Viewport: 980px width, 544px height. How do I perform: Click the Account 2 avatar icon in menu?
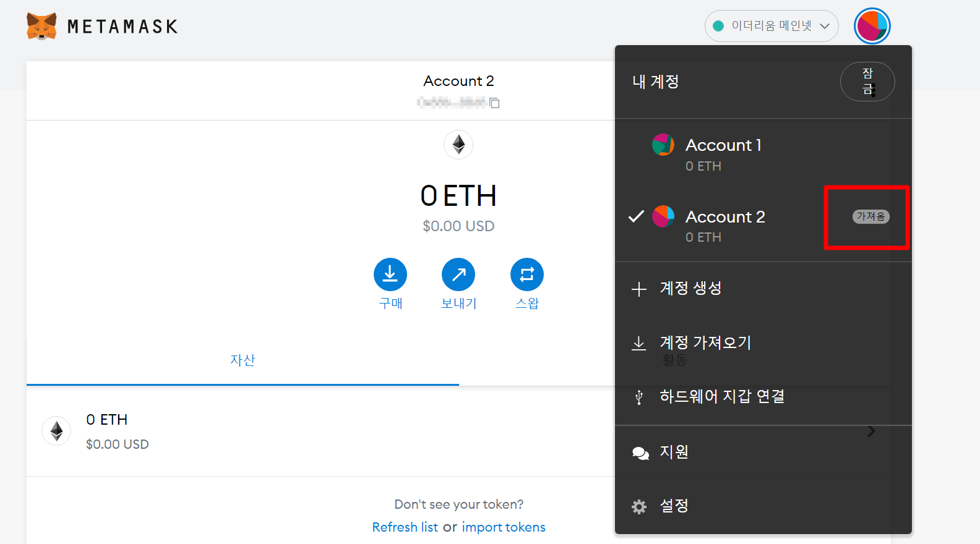663,216
